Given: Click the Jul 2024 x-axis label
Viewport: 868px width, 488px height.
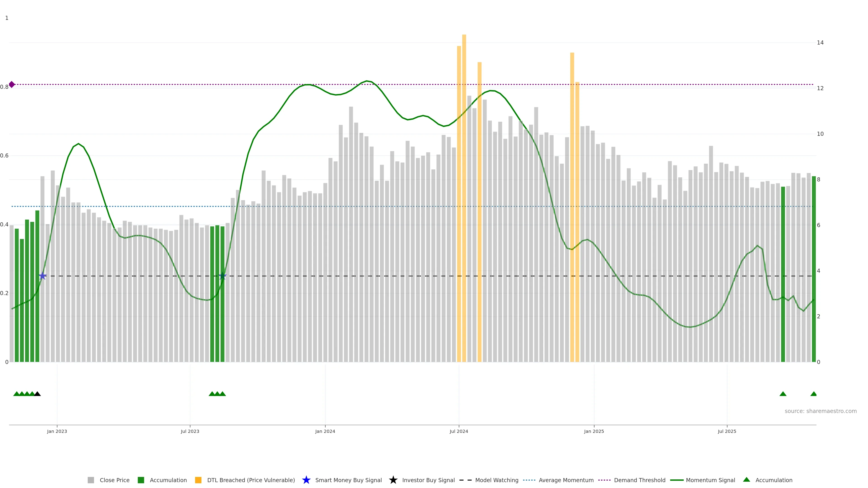Looking at the screenshot, I should tap(459, 432).
